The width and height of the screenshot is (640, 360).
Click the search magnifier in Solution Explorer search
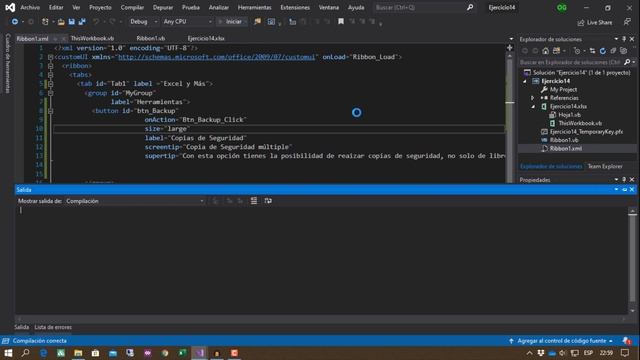[x=627, y=62]
